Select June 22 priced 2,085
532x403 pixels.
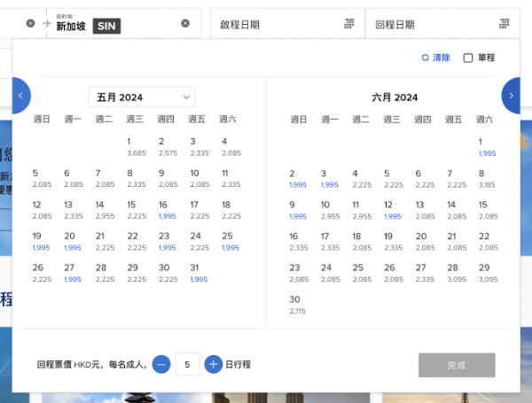[x=488, y=242]
